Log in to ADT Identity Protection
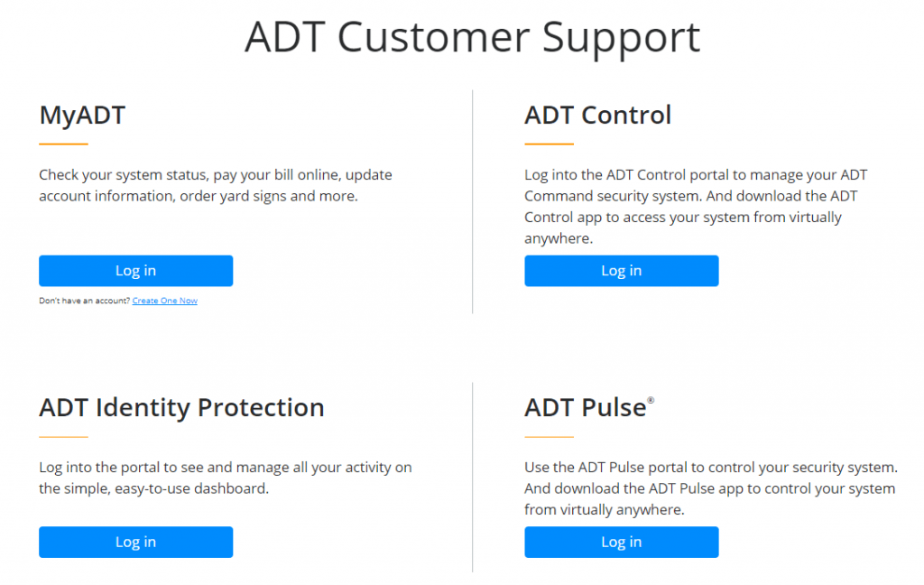The image size is (924, 585). (135, 542)
